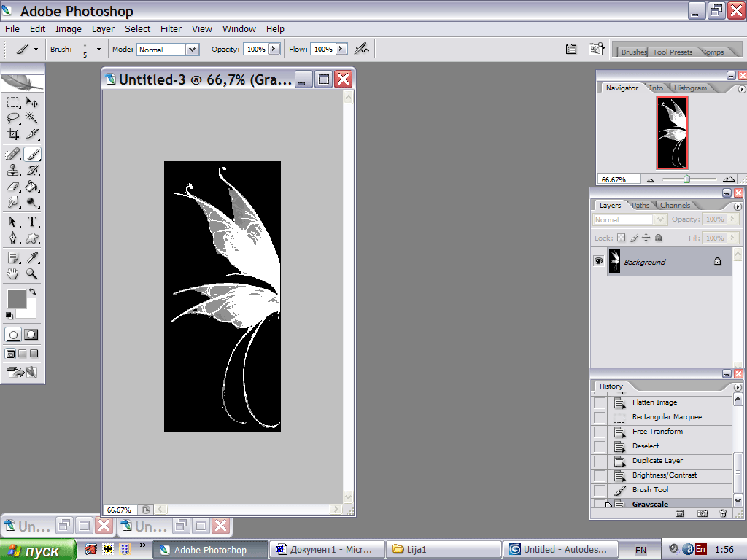Activate the Magic Wand tool

(32, 117)
